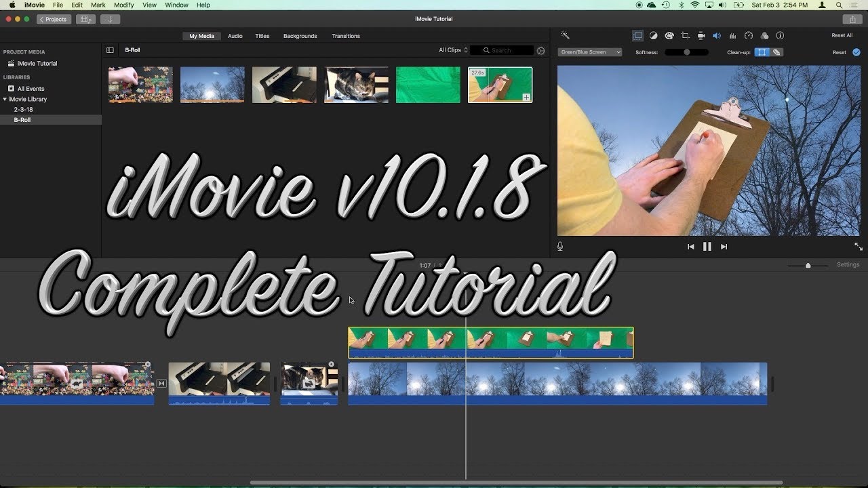Viewport: 868px width, 488px height.
Task: Pause the viewer playback
Action: click(707, 247)
